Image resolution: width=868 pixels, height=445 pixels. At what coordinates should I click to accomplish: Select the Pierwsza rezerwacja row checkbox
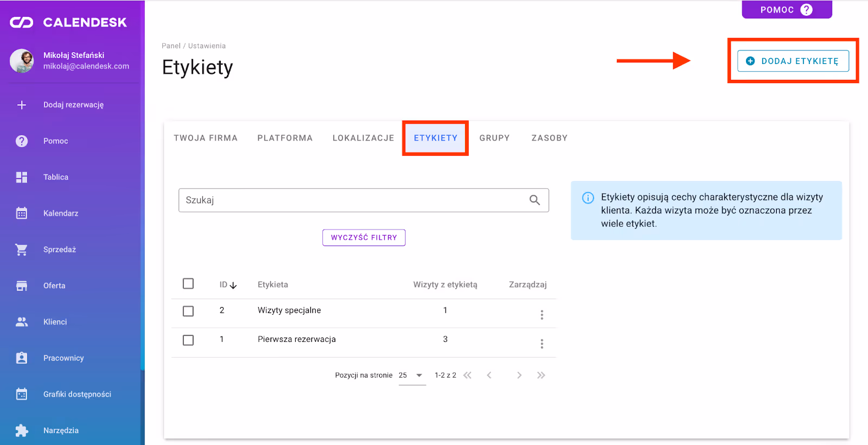(188, 340)
